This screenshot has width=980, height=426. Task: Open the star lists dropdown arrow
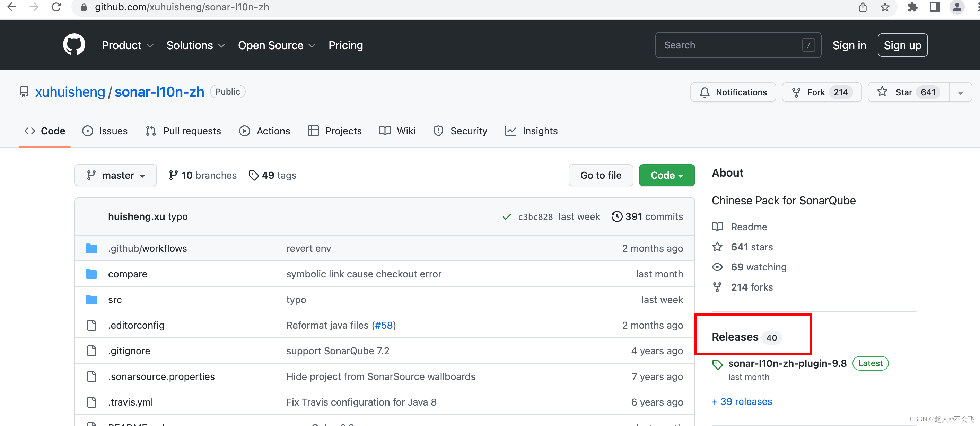tap(960, 92)
